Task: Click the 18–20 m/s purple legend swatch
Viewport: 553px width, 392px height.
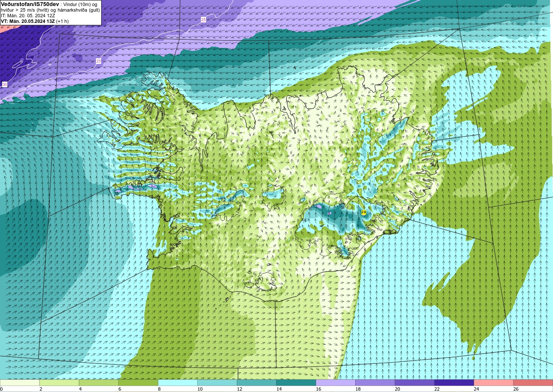Action: 375,383
